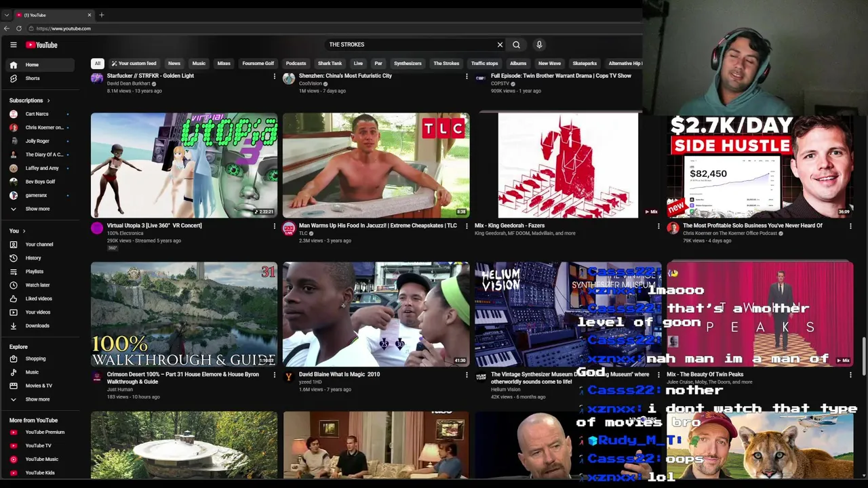
Task: Open the tab list dropdown arrow
Action: tap(7, 15)
